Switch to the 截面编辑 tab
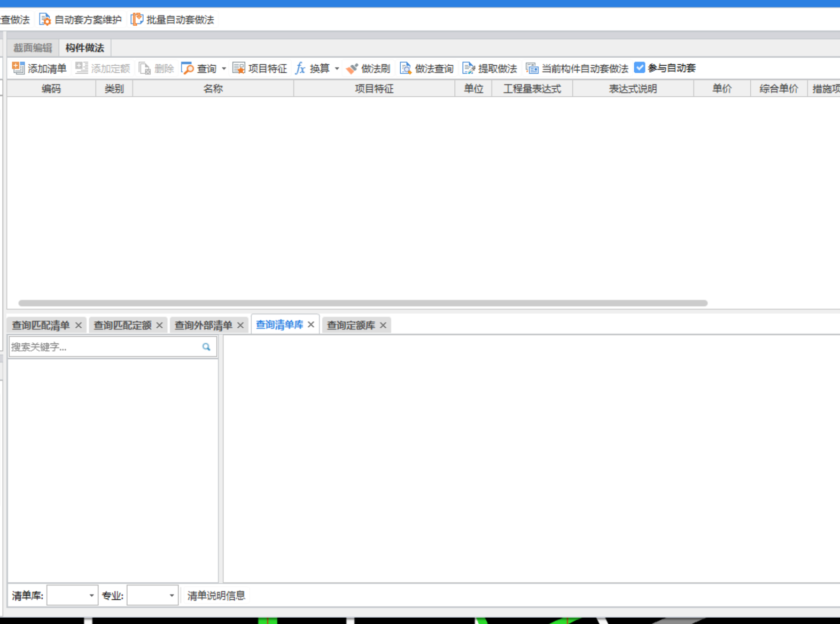 click(x=33, y=48)
